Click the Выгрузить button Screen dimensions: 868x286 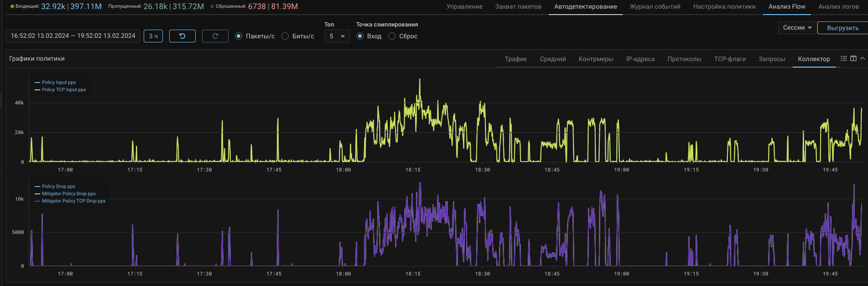pyautogui.click(x=842, y=28)
